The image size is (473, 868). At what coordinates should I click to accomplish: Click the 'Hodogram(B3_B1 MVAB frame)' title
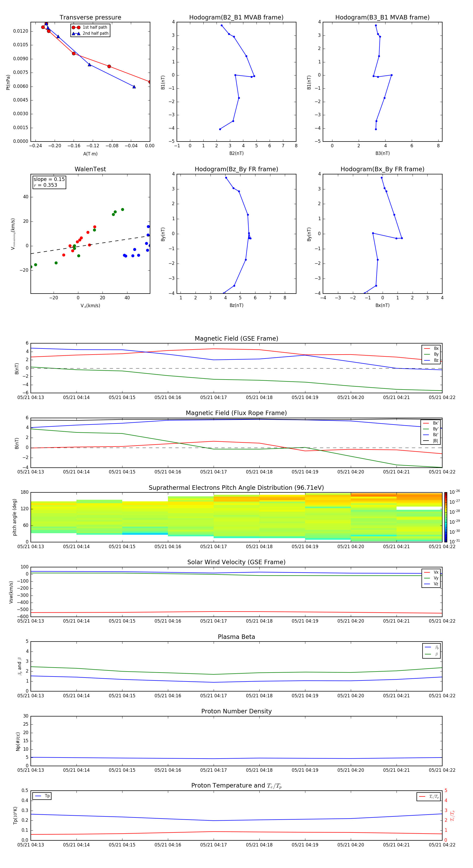(382, 18)
